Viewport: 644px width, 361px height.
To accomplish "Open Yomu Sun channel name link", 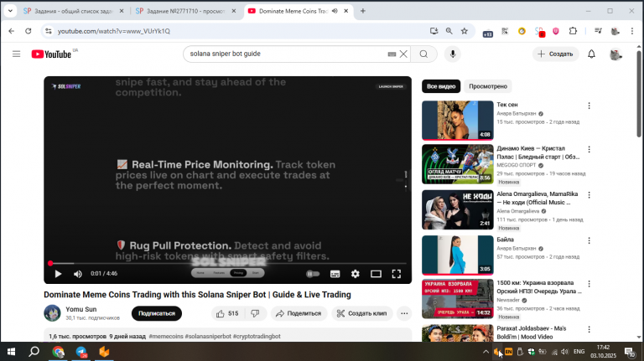I will [80, 309].
